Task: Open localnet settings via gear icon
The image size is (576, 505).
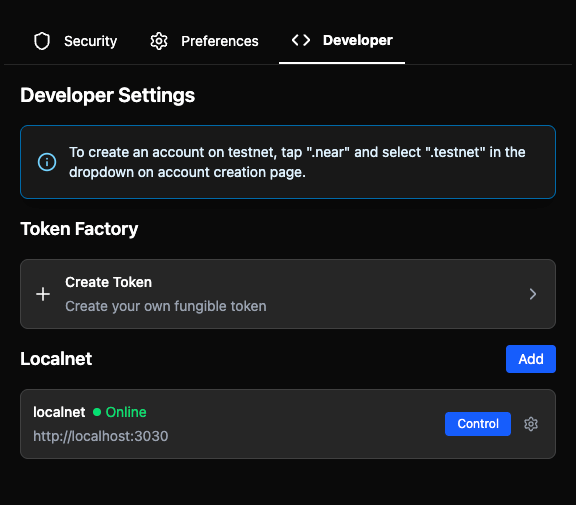Action: tap(530, 424)
